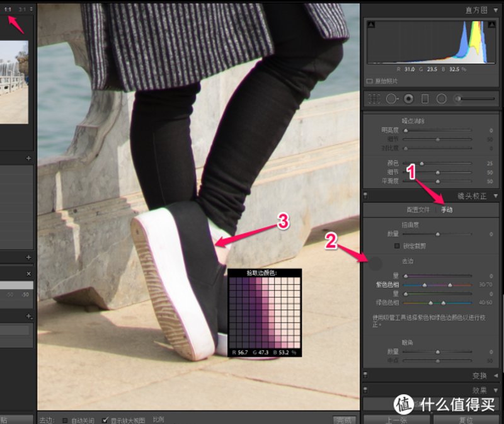
Task: Click the 上一张 previous button
Action: click(397, 420)
